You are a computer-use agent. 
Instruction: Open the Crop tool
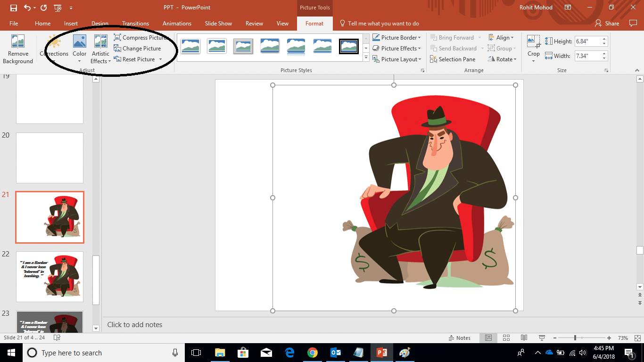tap(534, 42)
